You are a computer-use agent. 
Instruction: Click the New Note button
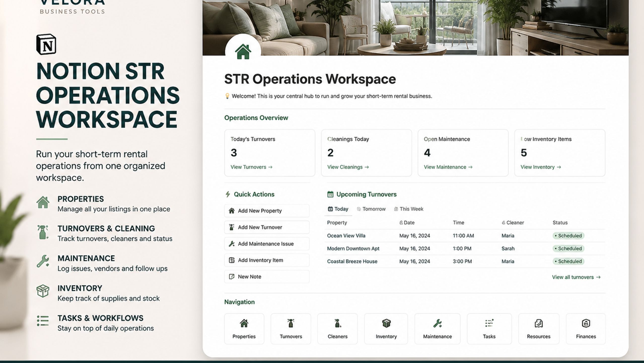point(267,277)
